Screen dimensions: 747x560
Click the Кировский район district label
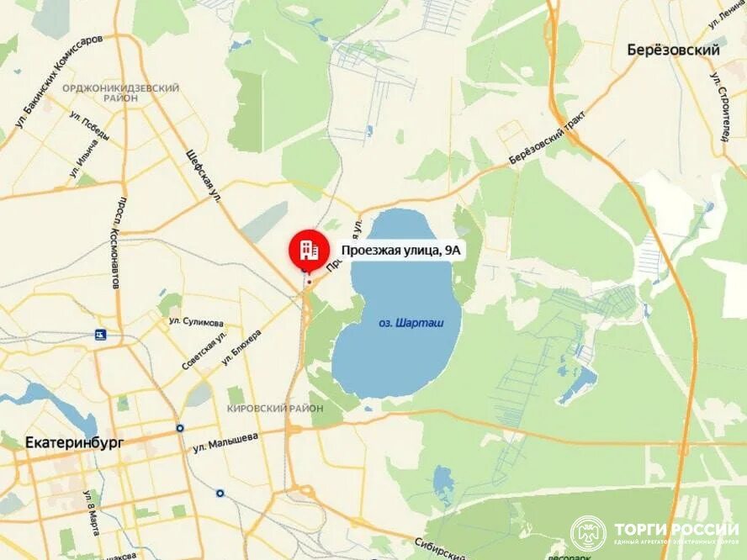275,409
